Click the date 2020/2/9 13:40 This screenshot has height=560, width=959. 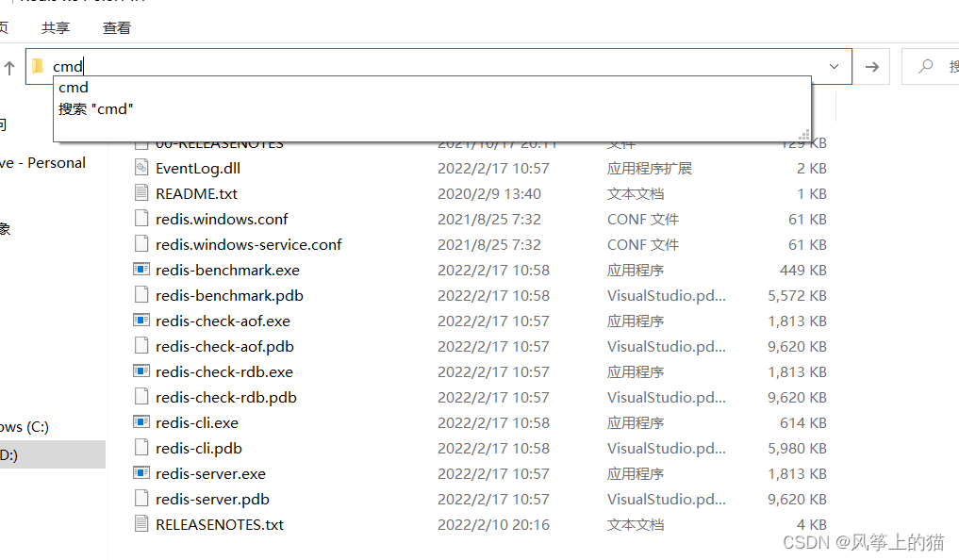pos(489,194)
